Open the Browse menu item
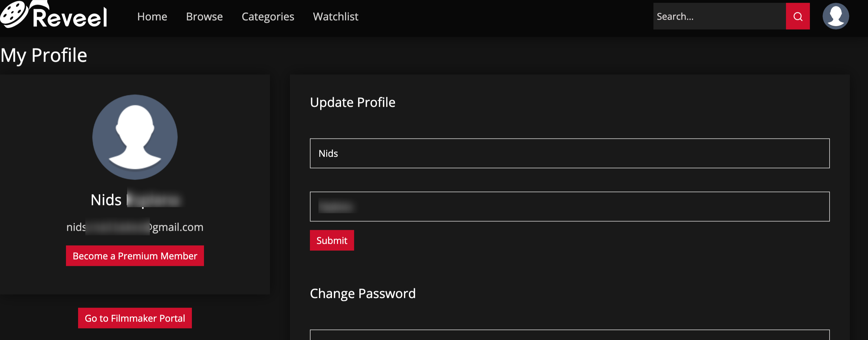The image size is (868, 340). point(204,17)
